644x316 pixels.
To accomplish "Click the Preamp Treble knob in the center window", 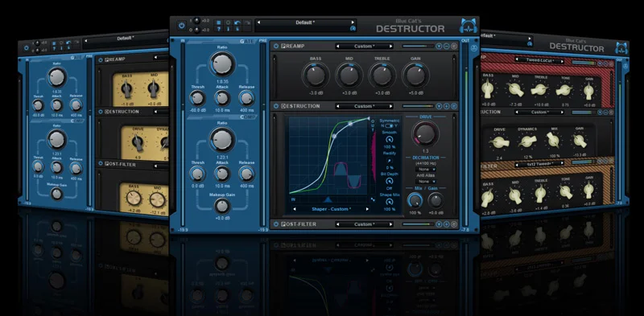I will (382, 75).
